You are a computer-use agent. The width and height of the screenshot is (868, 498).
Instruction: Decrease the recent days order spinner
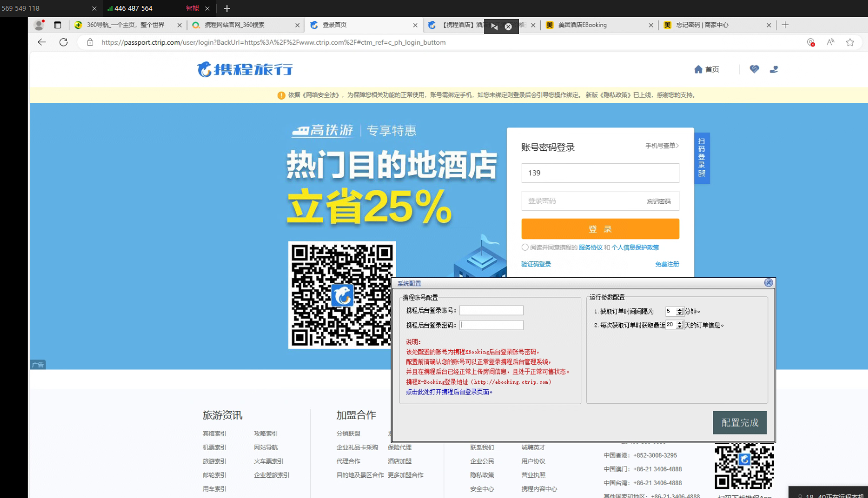[680, 327]
